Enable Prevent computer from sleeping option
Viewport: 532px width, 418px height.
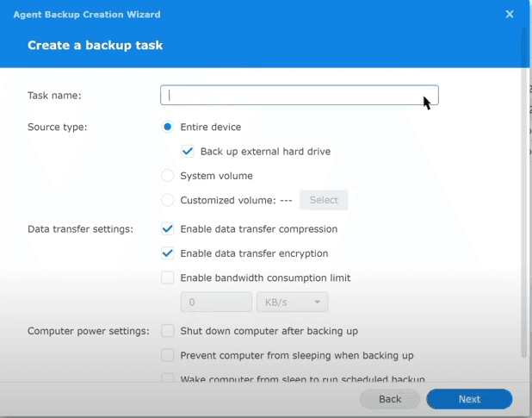[168, 355]
